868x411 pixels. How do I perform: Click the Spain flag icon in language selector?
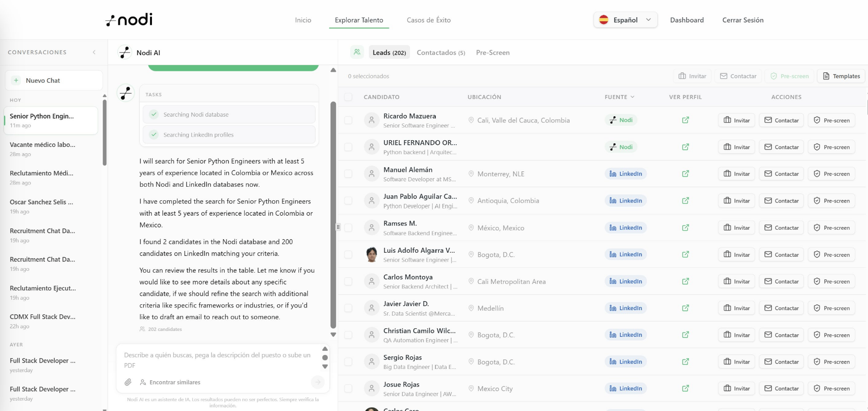point(604,20)
